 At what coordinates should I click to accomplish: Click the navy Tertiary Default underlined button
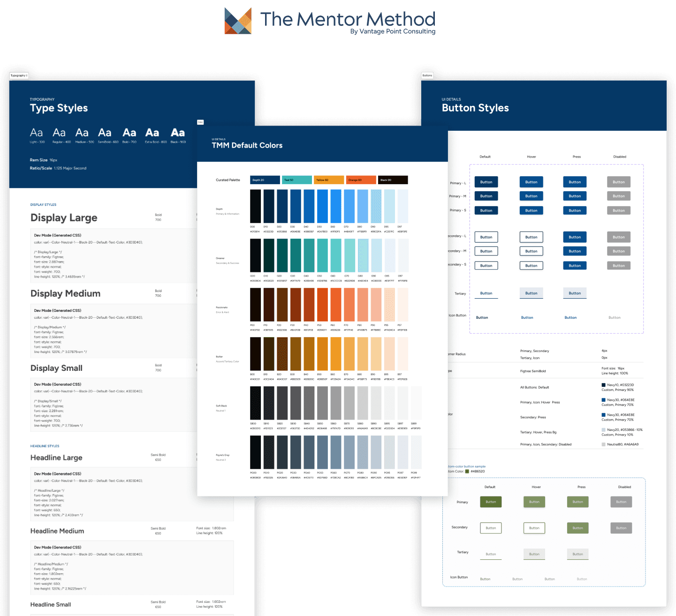[486, 293]
